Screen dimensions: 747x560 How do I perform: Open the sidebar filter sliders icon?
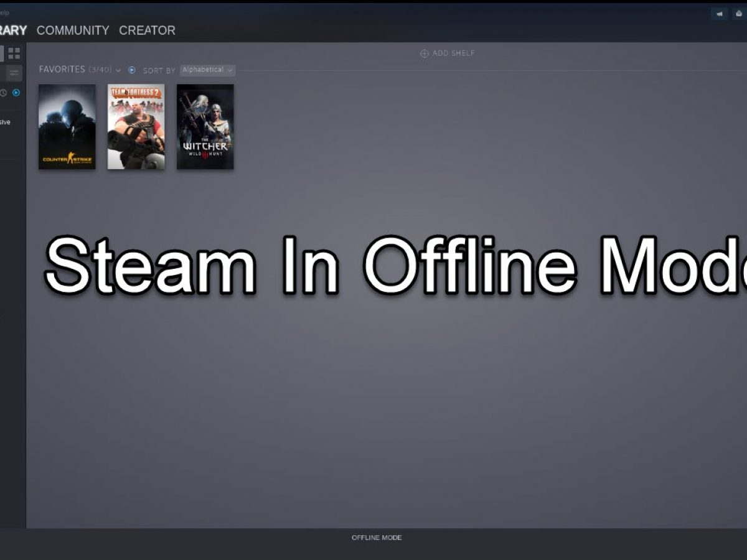[14, 73]
